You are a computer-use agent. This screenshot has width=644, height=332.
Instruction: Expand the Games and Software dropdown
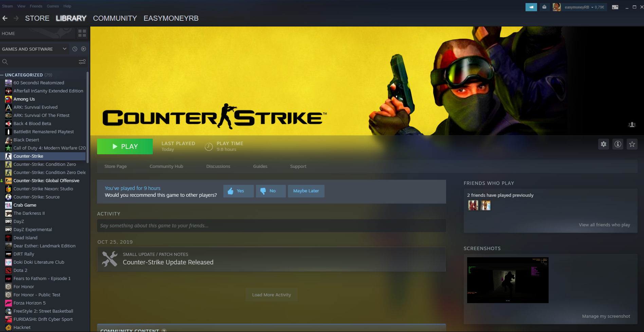(65, 49)
